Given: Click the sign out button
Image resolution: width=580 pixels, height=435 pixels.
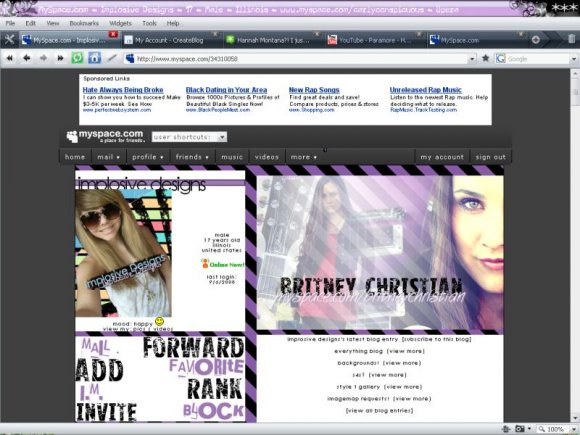Looking at the screenshot, I should 490,157.
